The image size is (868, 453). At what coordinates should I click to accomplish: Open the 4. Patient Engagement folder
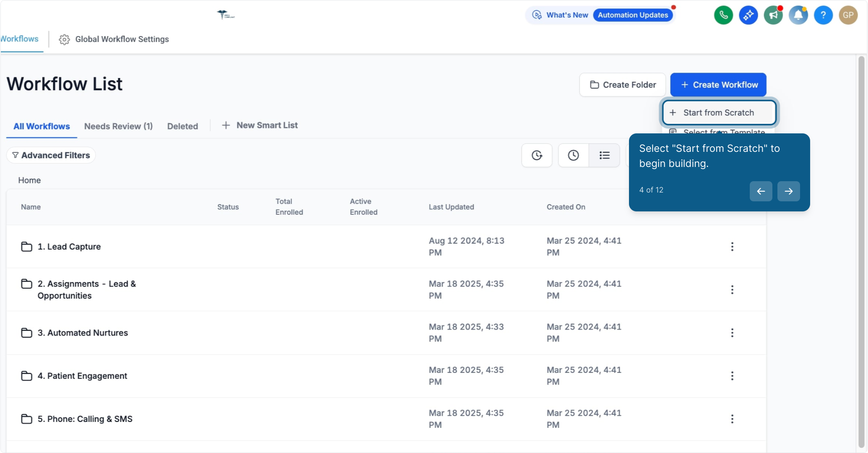click(82, 376)
